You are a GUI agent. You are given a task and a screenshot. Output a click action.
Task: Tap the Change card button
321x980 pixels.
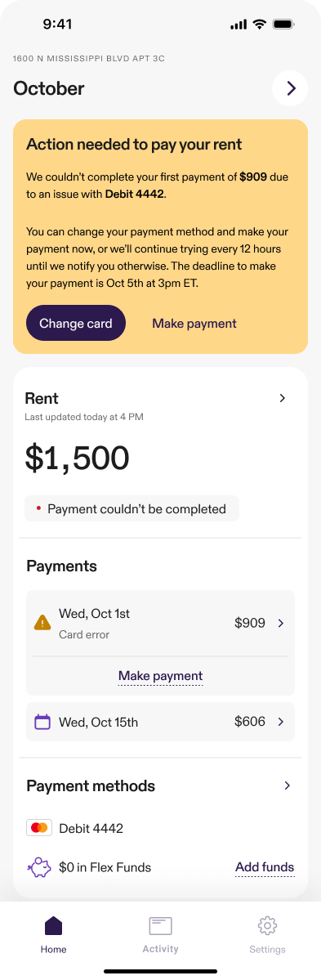click(76, 323)
